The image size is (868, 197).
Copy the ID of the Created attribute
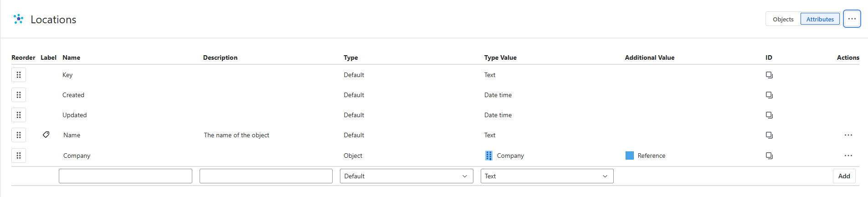click(x=769, y=95)
